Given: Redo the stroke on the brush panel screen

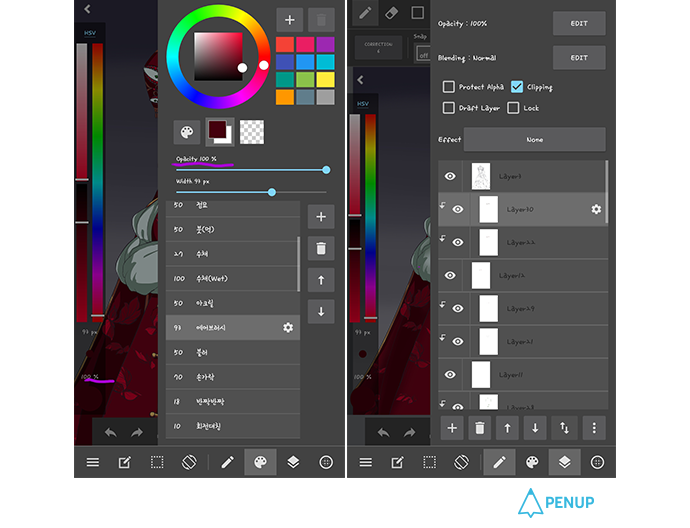Looking at the screenshot, I should [x=137, y=433].
